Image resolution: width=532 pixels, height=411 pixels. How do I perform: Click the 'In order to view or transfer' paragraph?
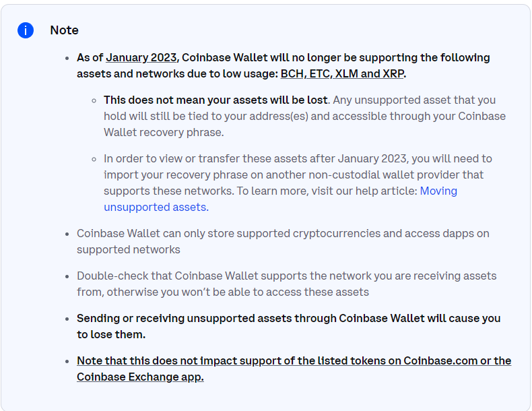click(298, 183)
